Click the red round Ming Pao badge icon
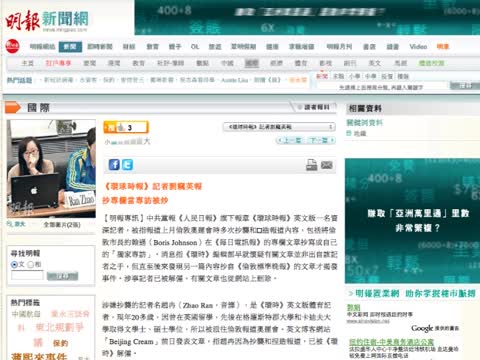 (12, 46)
